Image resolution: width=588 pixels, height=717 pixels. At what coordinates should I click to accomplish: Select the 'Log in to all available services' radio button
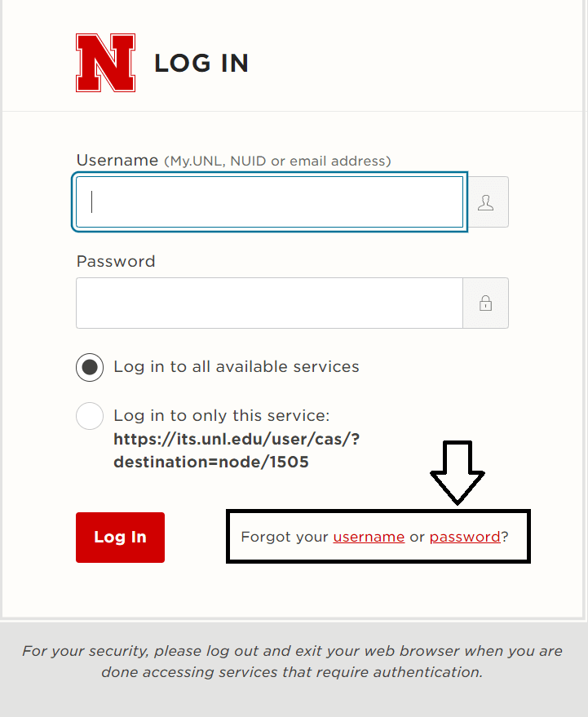pos(90,367)
